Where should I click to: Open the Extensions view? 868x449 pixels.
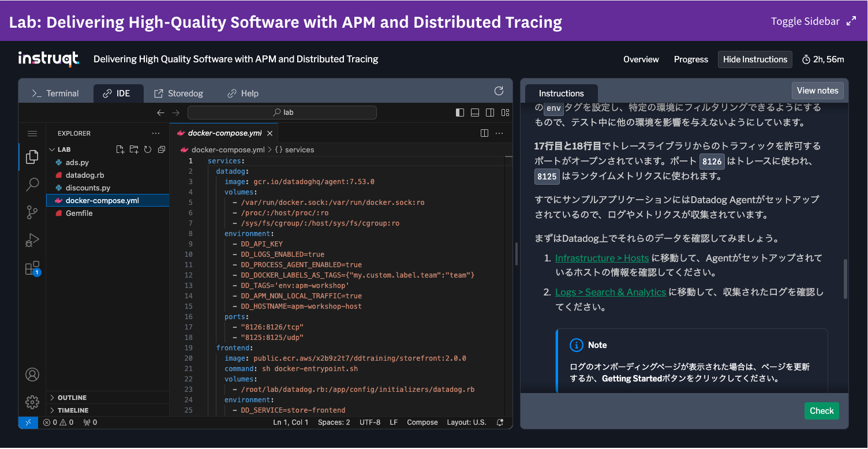coord(32,268)
